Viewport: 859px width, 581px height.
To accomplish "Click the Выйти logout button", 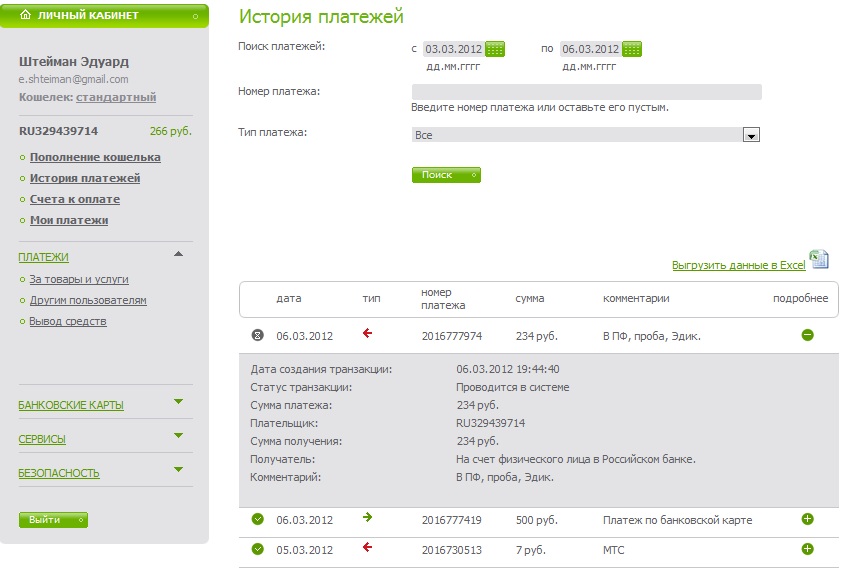I will click(x=53, y=520).
